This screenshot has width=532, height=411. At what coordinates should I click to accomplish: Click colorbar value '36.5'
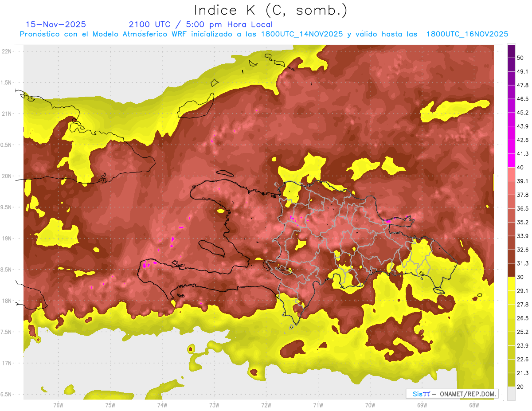(522, 208)
